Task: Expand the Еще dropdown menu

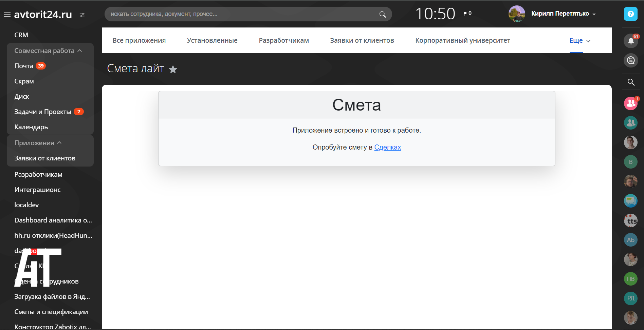Action: pos(580,41)
